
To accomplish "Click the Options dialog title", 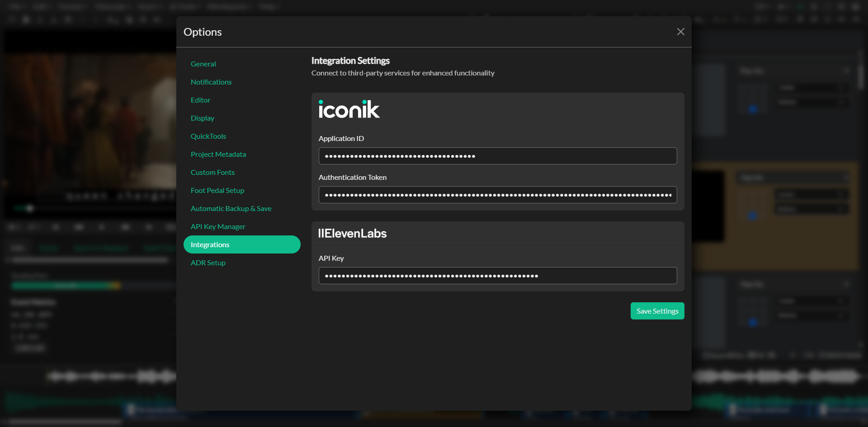I will click(203, 32).
